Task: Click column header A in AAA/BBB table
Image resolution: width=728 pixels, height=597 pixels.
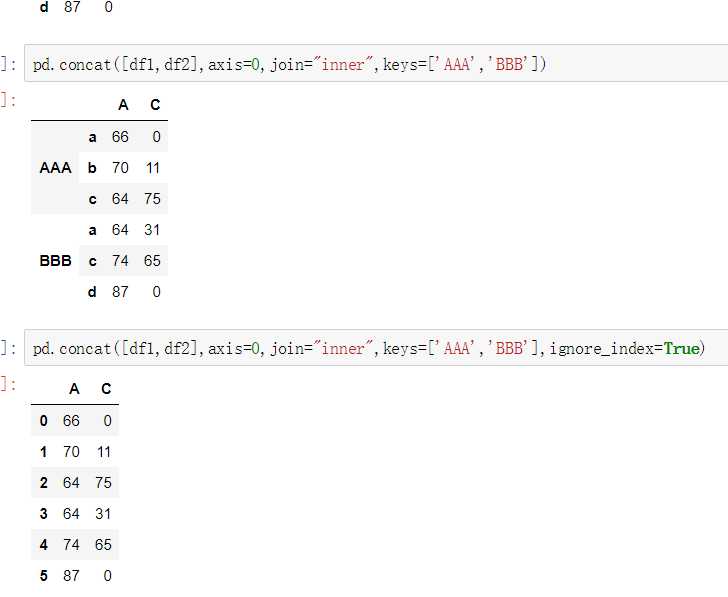Action: pos(123,105)
